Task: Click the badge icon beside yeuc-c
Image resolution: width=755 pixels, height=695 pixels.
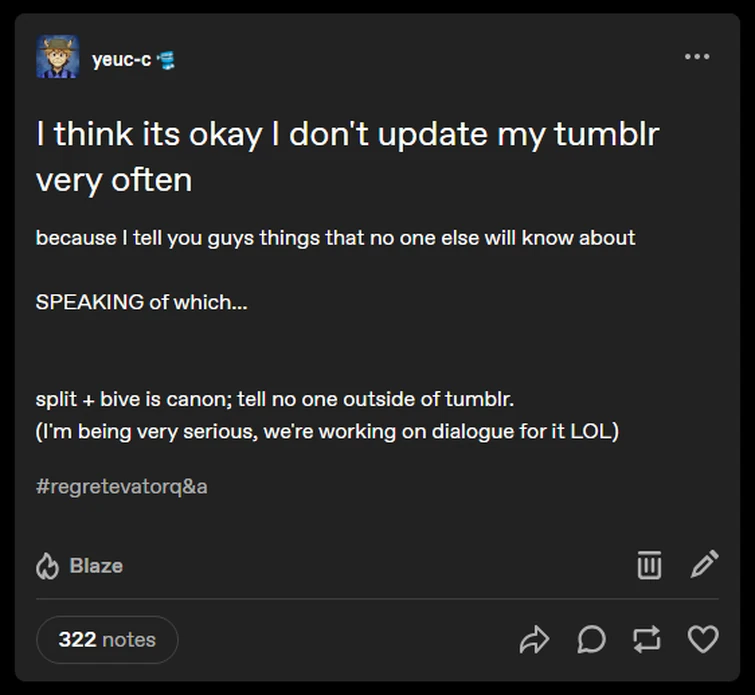Action: [x=166, y=60]
